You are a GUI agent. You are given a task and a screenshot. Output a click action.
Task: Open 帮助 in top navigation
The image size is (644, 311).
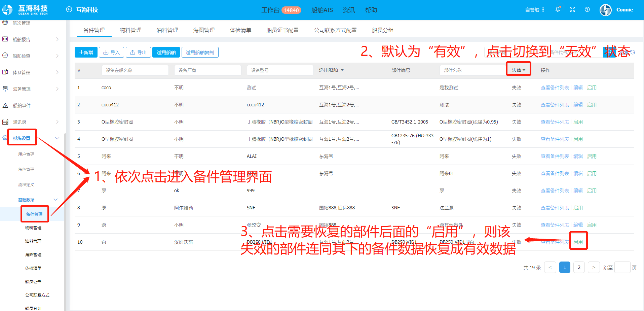click(x=371, y=10)
